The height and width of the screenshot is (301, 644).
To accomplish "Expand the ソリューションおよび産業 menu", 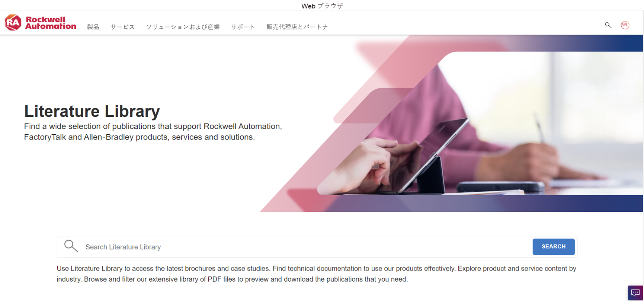I will 183,27.
